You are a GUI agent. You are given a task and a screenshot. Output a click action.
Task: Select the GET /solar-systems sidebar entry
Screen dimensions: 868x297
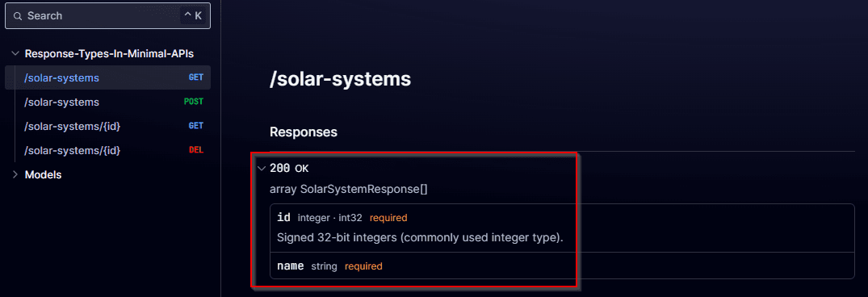pos(107,78)
